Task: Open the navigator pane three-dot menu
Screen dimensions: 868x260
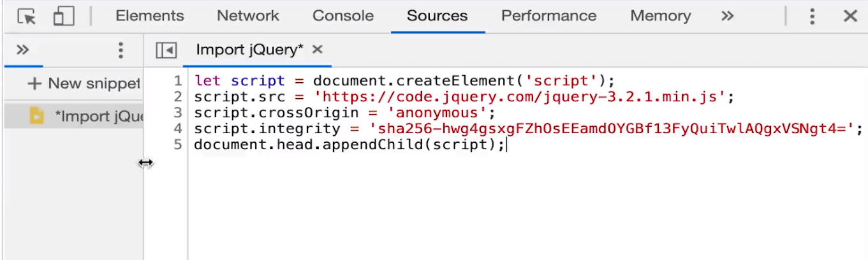Action: click(121, 50)
